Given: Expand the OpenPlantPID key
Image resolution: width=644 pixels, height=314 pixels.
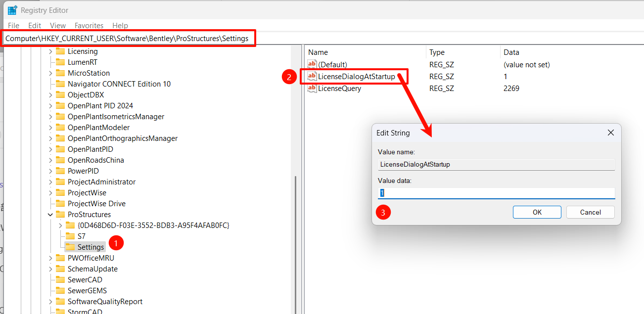Looking at the screenshot, I should coord(50,149).
